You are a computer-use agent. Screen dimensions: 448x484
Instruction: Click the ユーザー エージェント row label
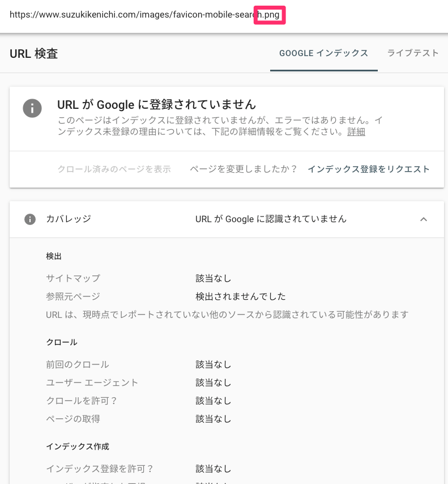tap(92, 383)
